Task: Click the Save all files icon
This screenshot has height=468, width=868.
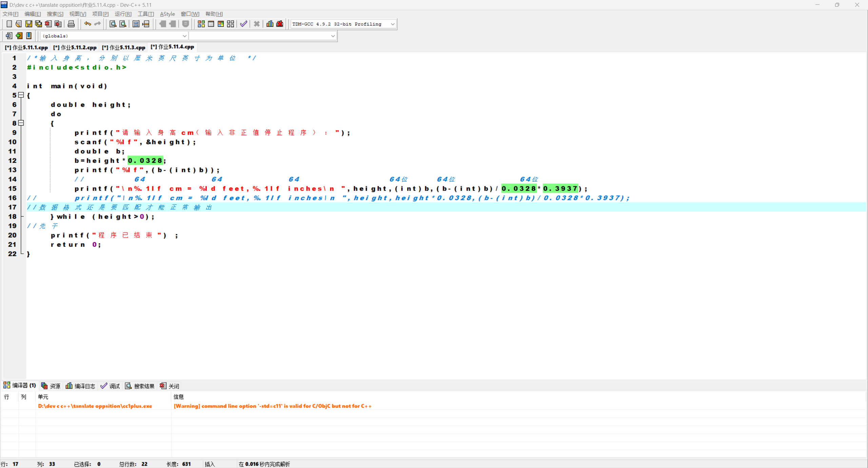Action: pos(39,24)
